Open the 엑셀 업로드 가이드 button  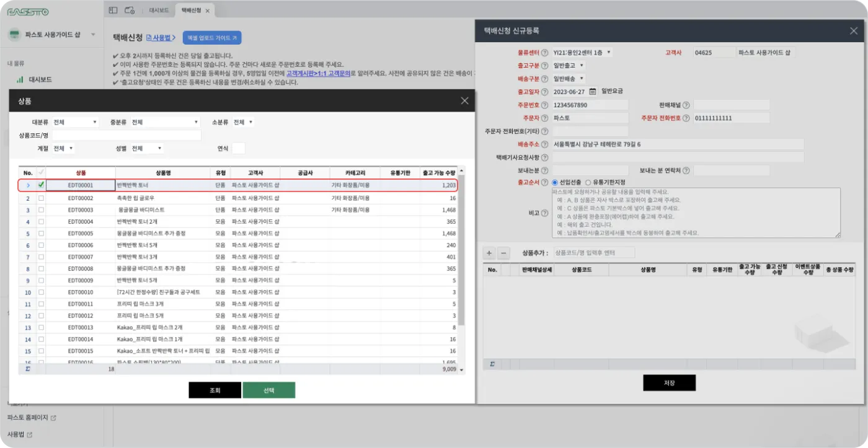pyautogui.click(x=212, y=38)
